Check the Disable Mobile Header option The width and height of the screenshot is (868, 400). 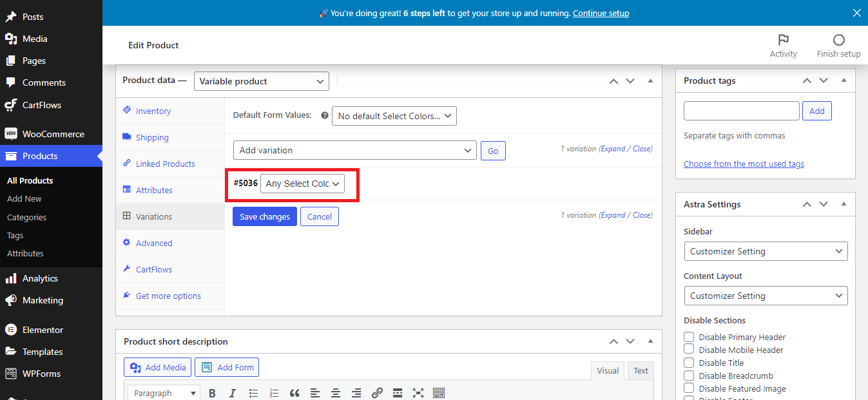point(689,350)
